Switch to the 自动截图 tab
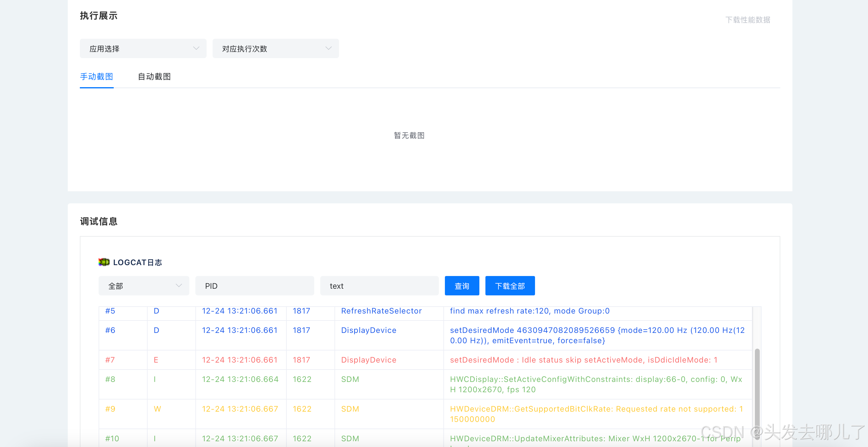868x447 pixels. pos(154,77)
